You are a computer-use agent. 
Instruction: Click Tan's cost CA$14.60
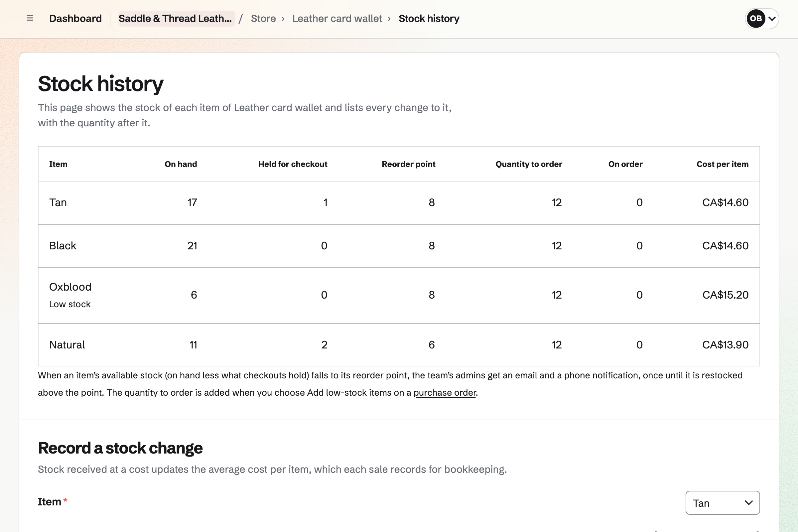(x=725, y=202)
